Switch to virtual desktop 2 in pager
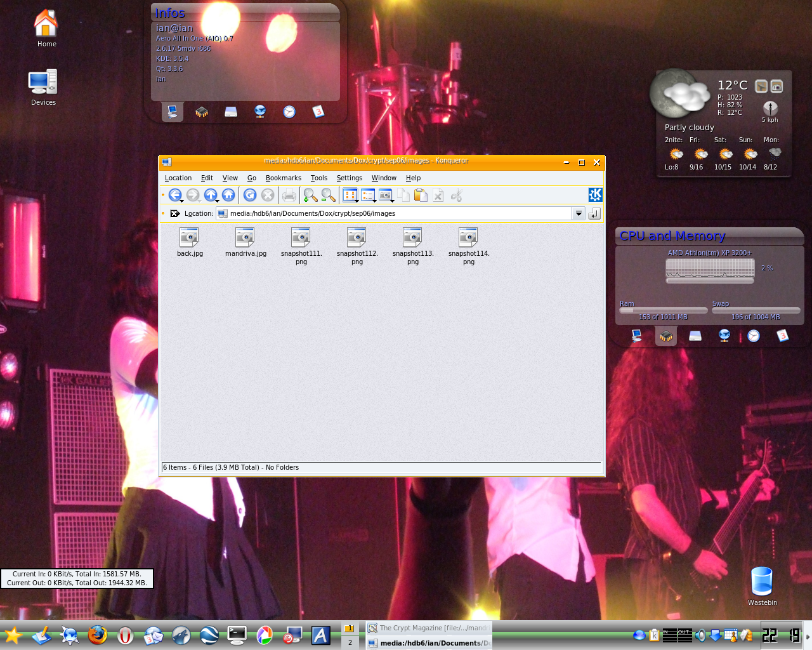The image size is (812, 650). tap(350, 642)
